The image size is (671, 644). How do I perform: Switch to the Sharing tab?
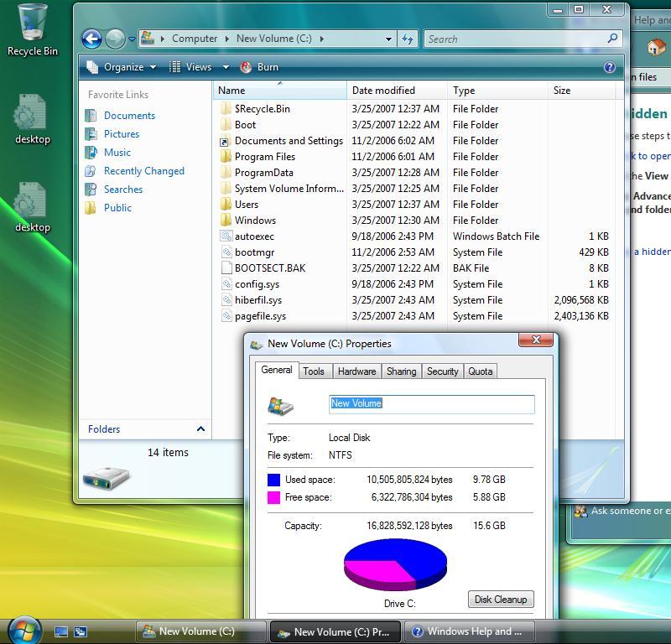pos(402,371)
